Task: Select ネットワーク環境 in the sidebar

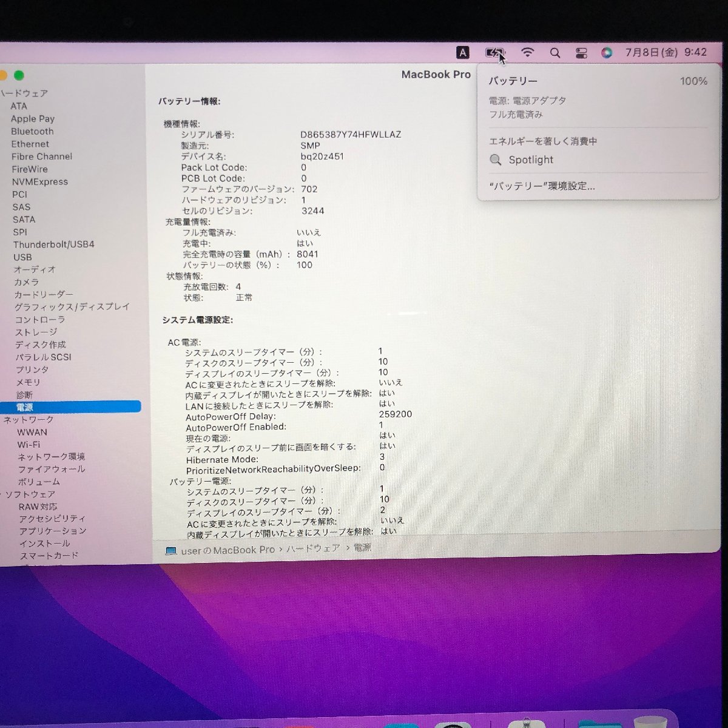Action: coord(51,457)
